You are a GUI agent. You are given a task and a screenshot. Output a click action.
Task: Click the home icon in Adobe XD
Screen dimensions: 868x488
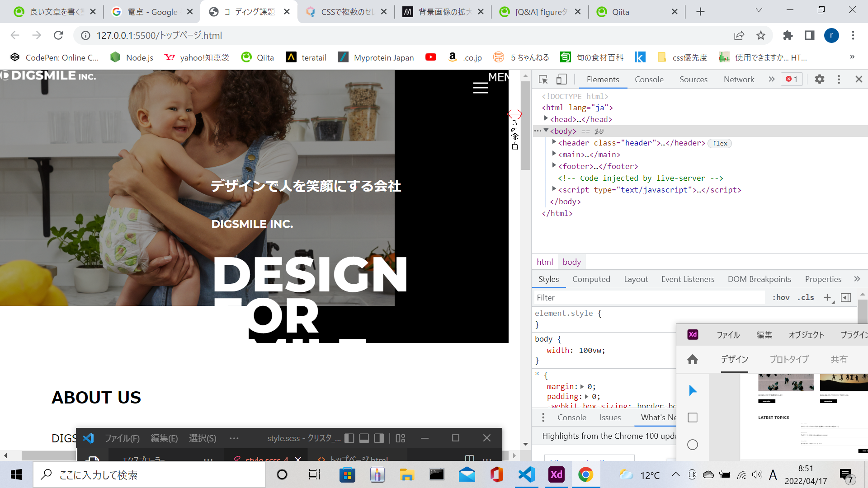coord(693,359)
